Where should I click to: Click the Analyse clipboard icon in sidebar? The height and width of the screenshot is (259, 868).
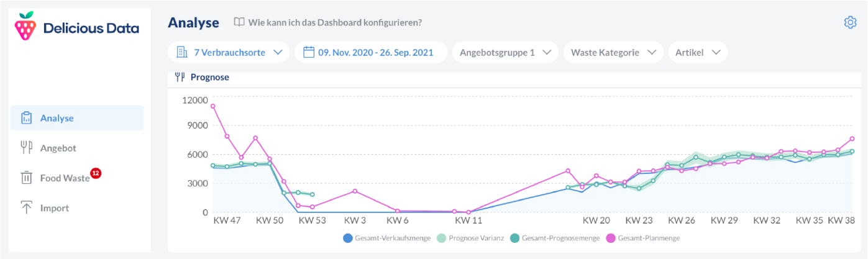[x=26, y=118]
